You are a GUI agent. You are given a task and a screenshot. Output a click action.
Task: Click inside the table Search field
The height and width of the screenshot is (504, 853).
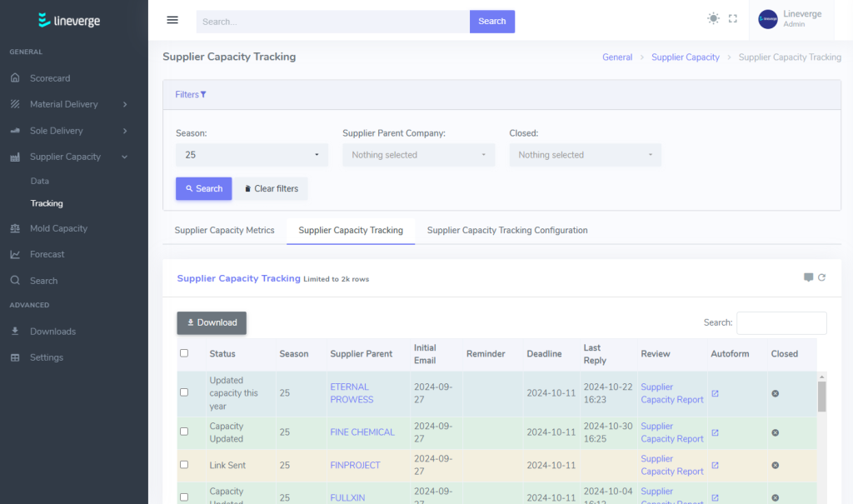pos(781,323)
